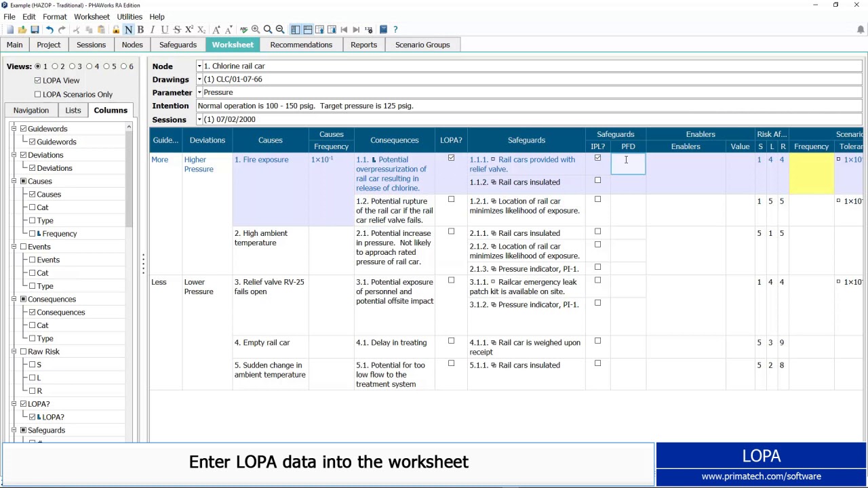The height and width of the screenshot is (488, 868).
Task: Toggle Italic formatting
Action: click(x=152, y=30)
